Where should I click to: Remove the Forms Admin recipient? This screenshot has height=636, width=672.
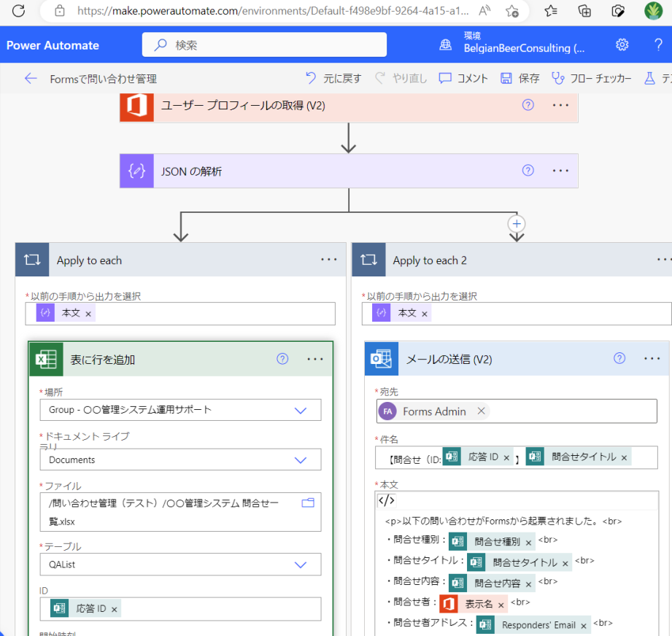coord(481,411)
